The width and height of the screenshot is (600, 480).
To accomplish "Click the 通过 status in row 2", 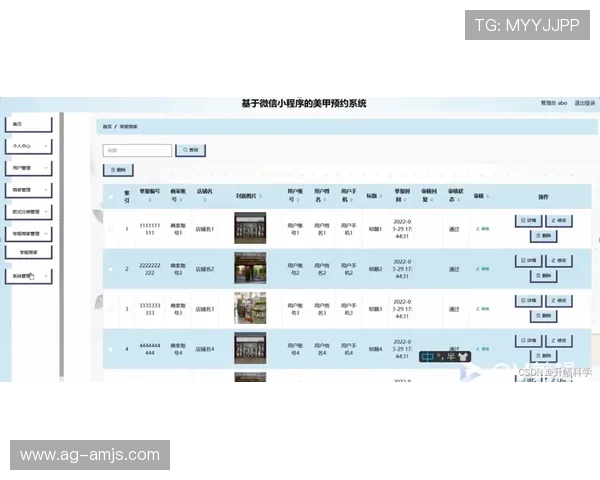I will coord(454,269).
